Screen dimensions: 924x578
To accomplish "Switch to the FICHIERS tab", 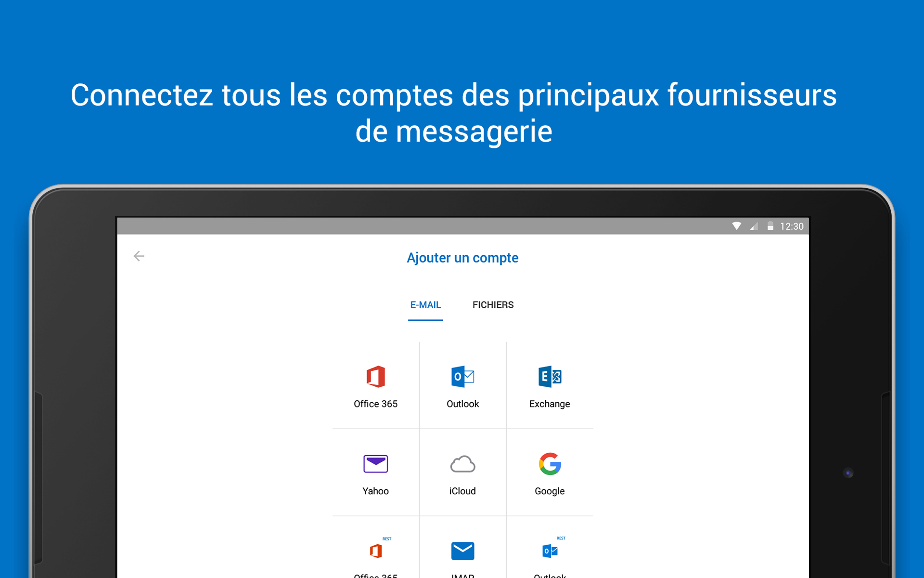I will coord(493,304).
